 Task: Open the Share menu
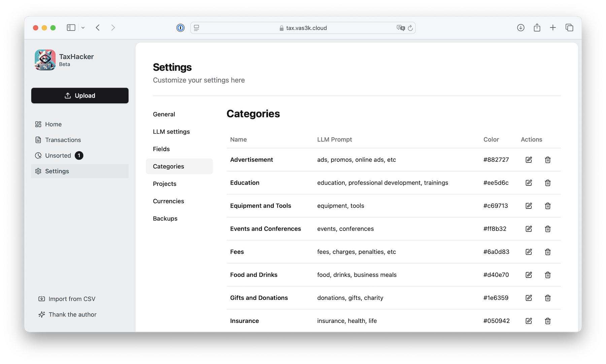point(537,28)
